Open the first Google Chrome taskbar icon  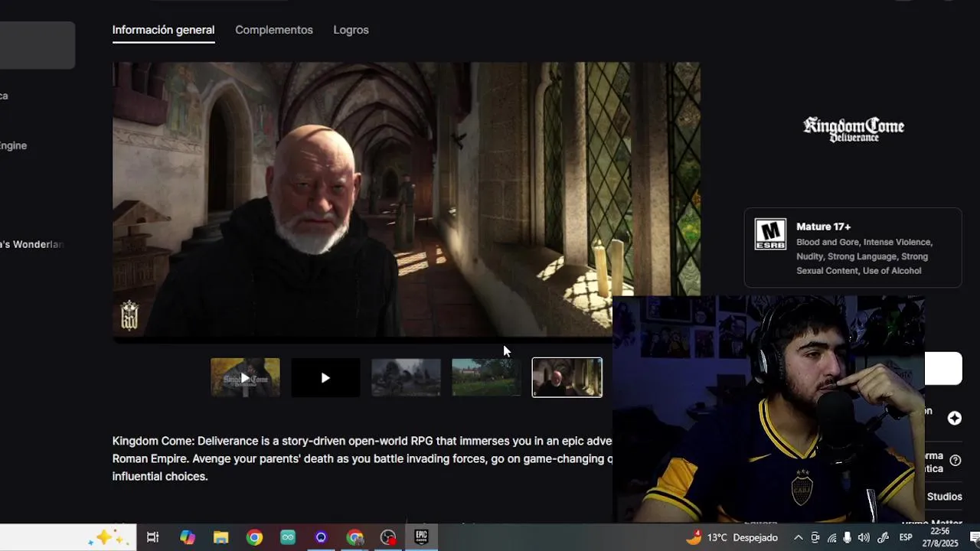coord(254,537)
